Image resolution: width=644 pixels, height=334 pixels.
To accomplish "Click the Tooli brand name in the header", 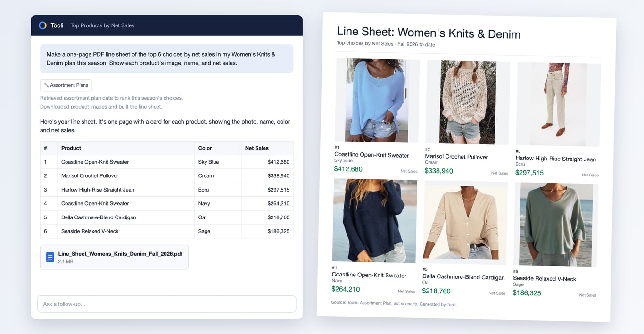I will [57, 25].
